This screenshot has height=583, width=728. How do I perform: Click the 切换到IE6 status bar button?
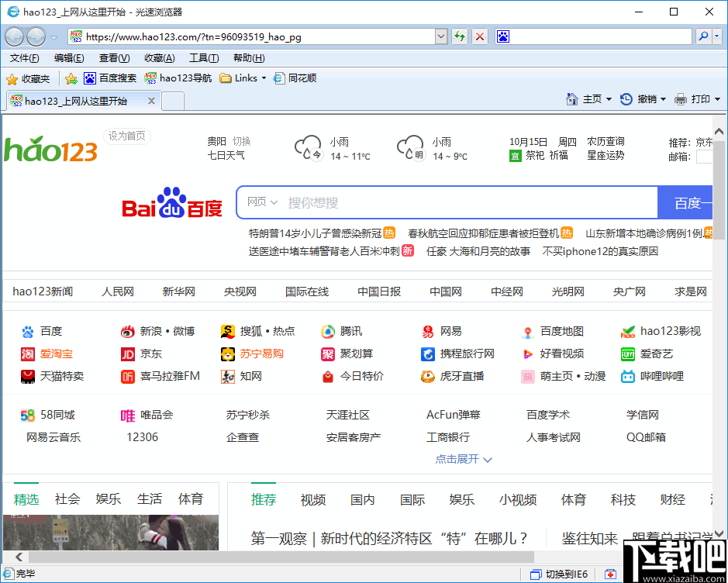point(559,574)
